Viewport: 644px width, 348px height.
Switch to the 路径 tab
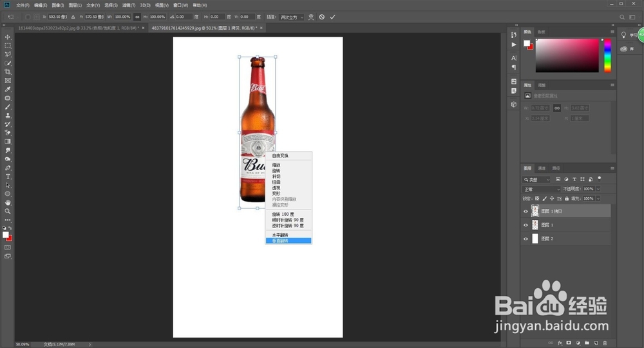556,168
